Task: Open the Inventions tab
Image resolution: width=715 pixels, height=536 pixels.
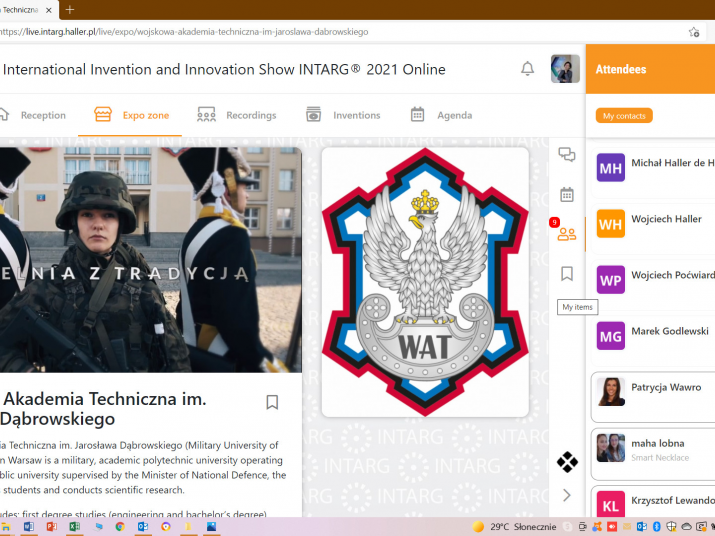Action: click(343, 115)
